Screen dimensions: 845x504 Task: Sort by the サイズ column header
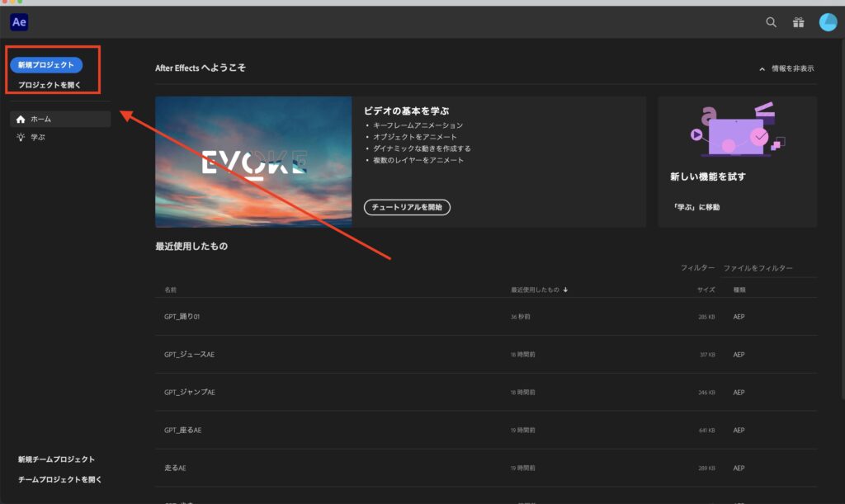pos(706,290)
